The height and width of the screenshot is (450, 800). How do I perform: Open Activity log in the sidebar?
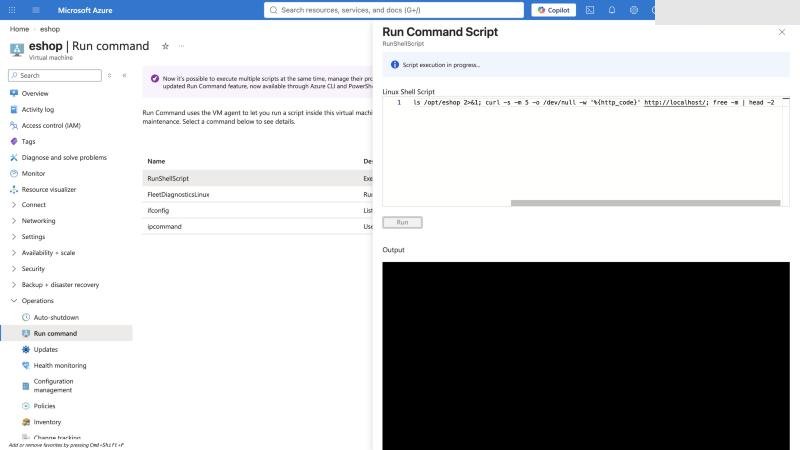(x=38, y=110)
